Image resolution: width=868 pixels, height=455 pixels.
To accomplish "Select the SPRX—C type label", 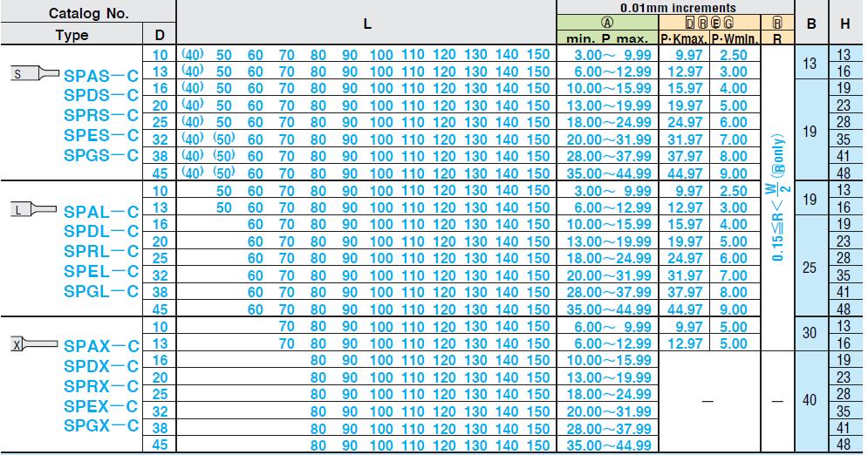I will (x=101, y=386).
